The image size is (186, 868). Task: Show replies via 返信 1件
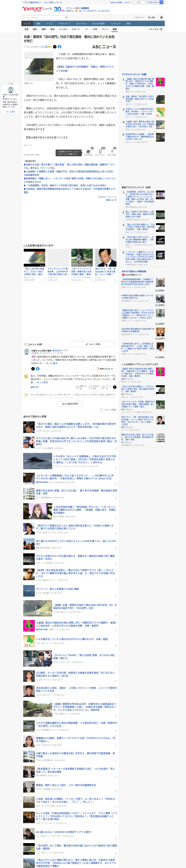pyautogui.click(x=34, y=387)
